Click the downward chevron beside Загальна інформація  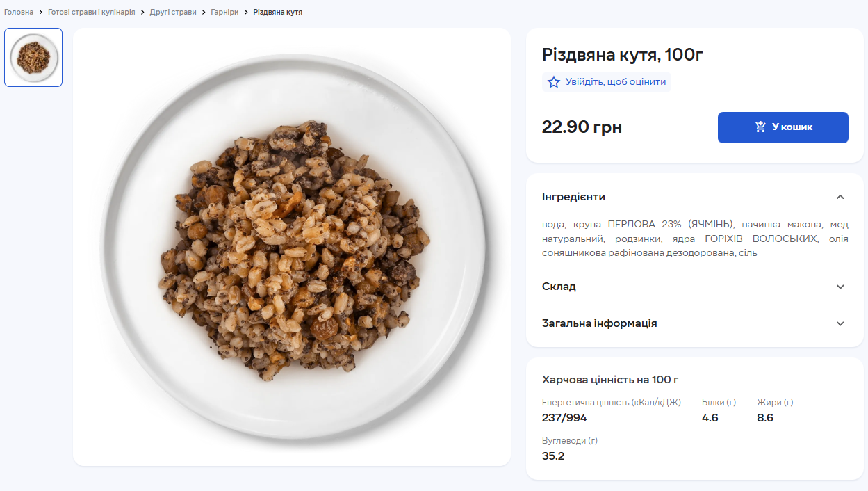840,323
